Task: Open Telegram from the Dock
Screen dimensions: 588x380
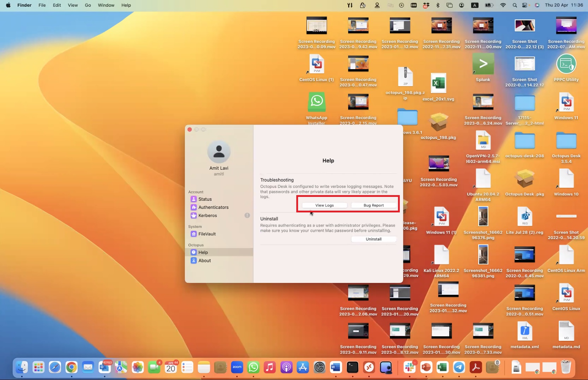Action: coord(459,367)
